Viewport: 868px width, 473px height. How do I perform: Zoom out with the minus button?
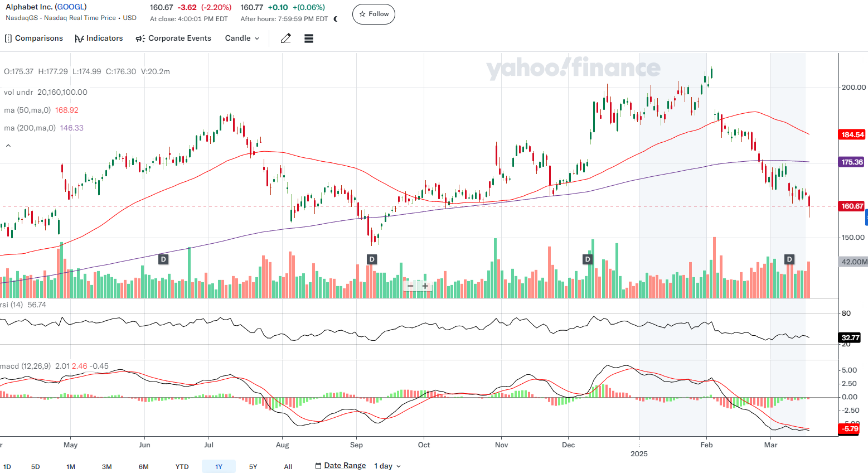coord(411,286)
